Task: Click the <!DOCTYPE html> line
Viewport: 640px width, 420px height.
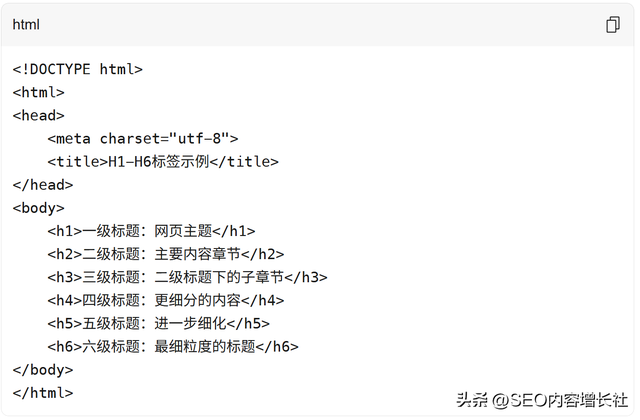Action: point(78,69)
